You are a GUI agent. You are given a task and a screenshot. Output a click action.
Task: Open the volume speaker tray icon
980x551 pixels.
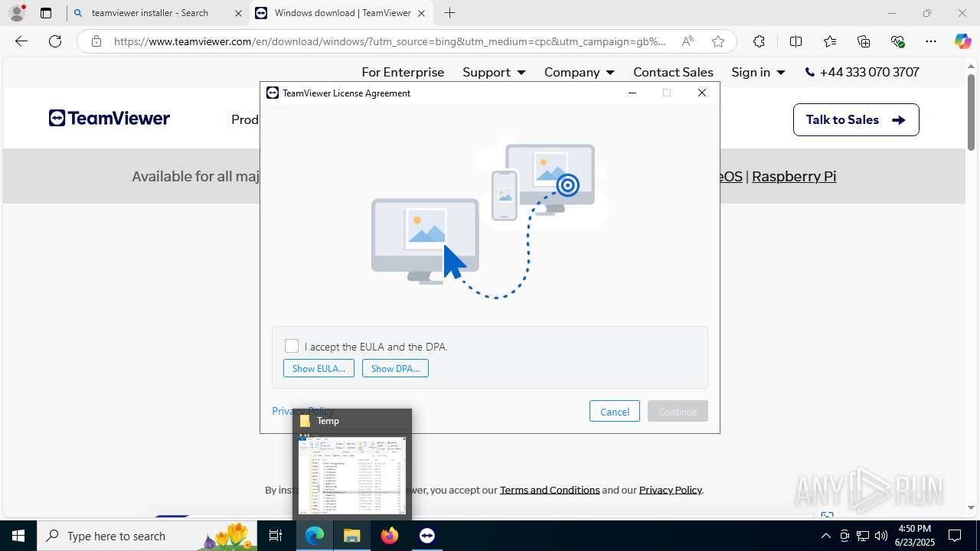[x=881, y=536]
